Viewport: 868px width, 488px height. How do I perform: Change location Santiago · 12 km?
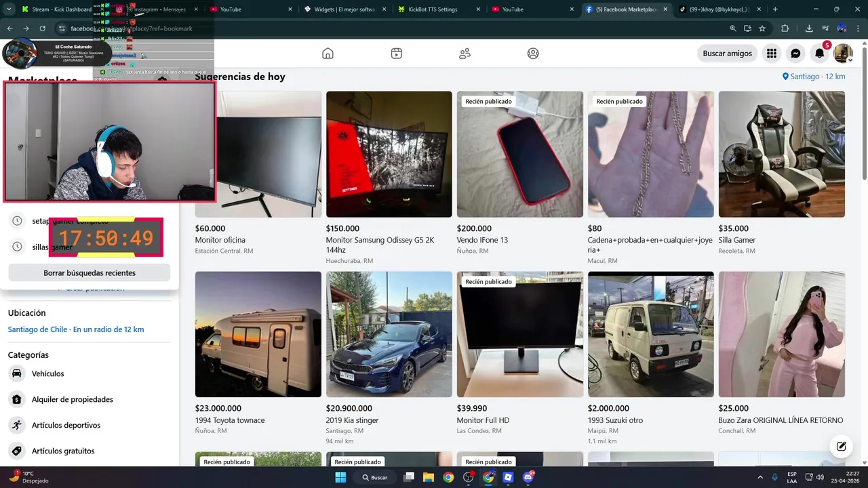click(x=814, y=77)
